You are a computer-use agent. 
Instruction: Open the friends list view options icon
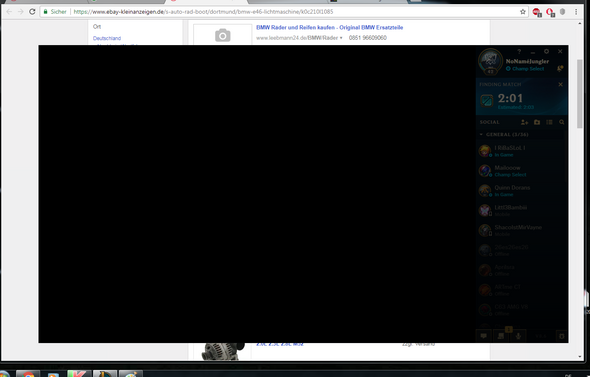point(549,122)
